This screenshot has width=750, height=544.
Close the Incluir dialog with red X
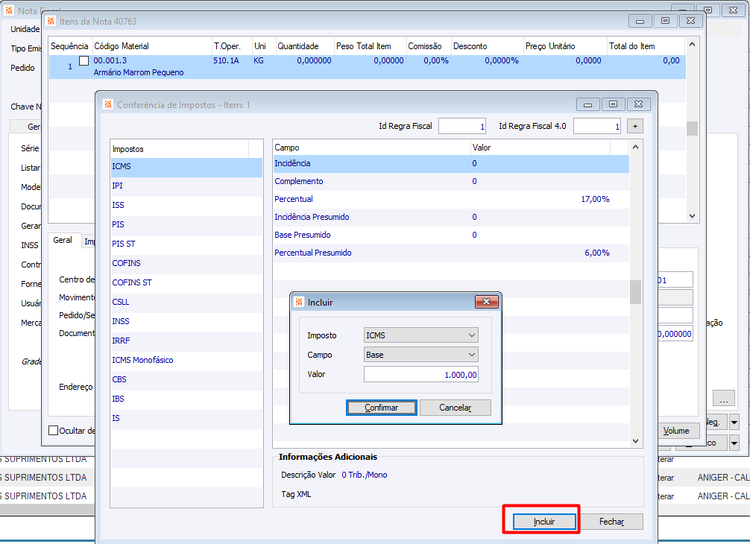[x=486, y=301]
